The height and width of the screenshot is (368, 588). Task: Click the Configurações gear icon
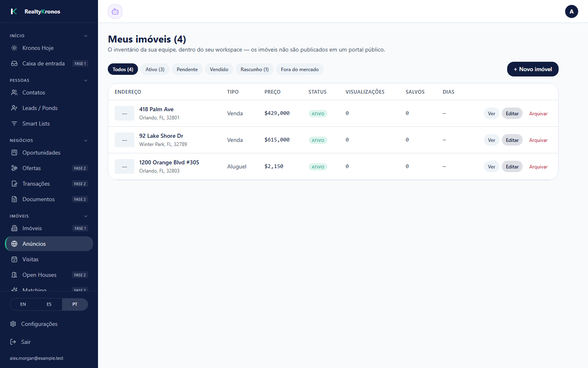pyautogui.click(x=13, y=324)
